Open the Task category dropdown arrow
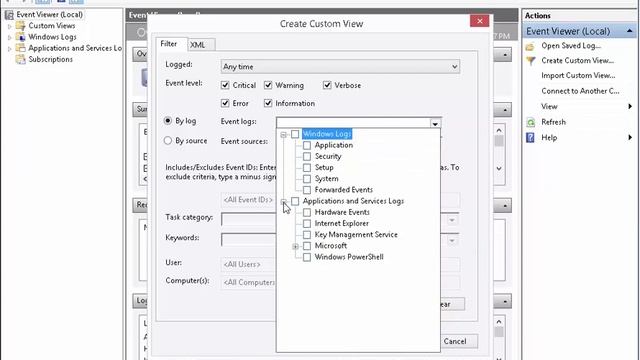The width and height of the screenshot is (640, 360). click(x=452, y=220)
